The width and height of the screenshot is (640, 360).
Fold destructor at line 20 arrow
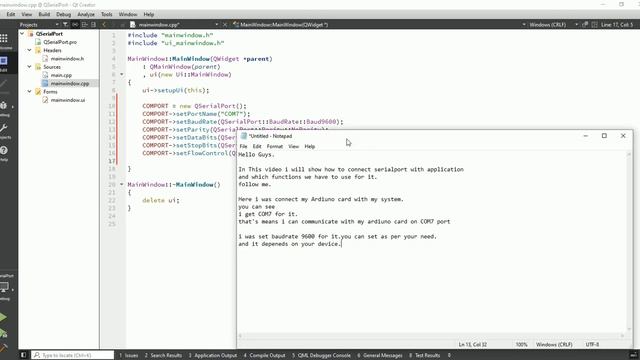click(x=122, y=184)
